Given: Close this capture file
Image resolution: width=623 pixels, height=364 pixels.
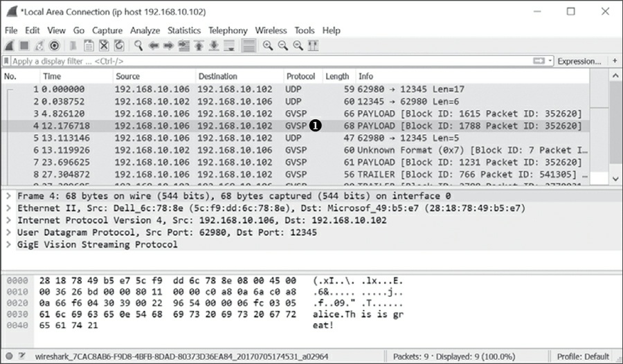Looking at the screenshot, I should (x=104, y=46).
